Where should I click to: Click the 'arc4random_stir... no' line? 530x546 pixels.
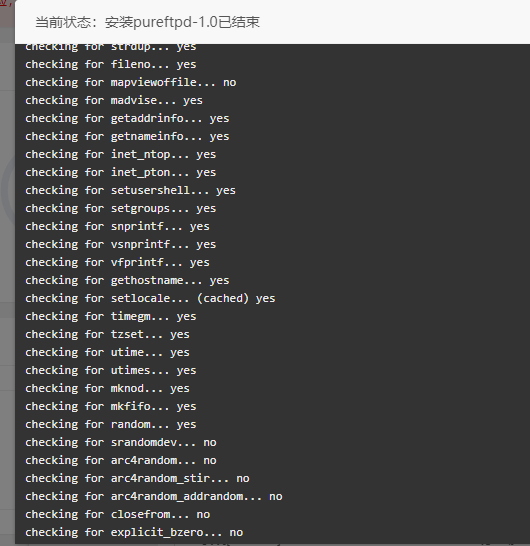[137, 479]
